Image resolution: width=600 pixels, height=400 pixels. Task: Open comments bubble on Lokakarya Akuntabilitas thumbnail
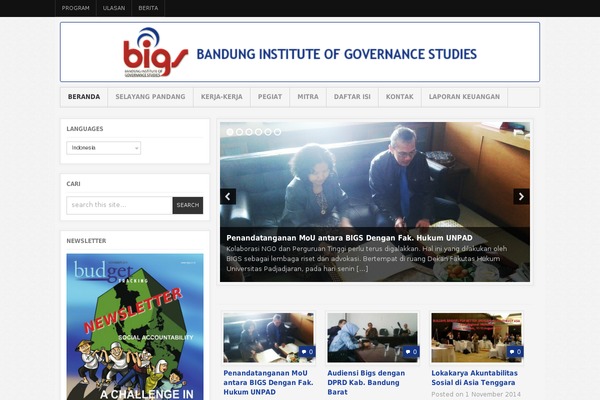[515, 352]
